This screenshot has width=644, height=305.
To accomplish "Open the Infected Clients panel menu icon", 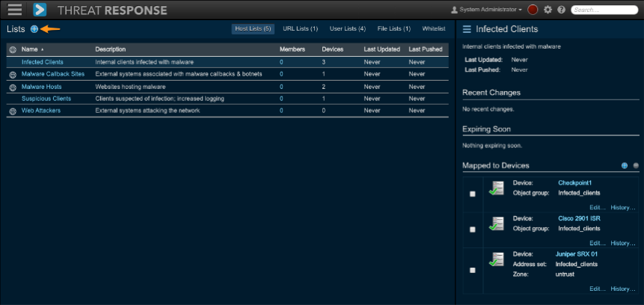I will [x=467, y=29].
